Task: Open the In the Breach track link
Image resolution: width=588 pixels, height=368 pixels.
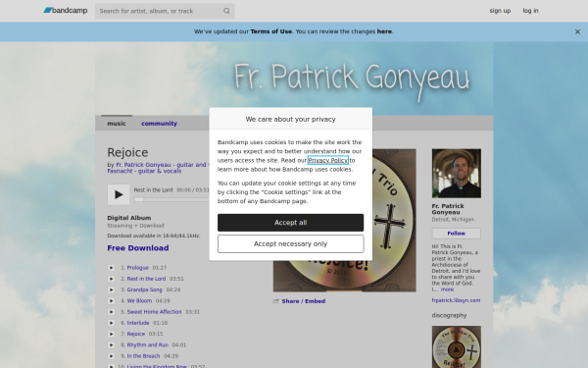Action: [x=143, y=356]
